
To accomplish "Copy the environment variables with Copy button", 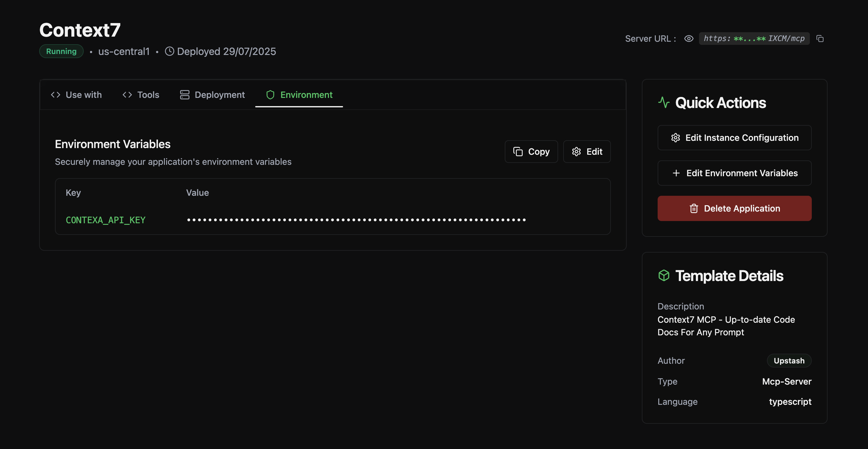I will point(531,152).
